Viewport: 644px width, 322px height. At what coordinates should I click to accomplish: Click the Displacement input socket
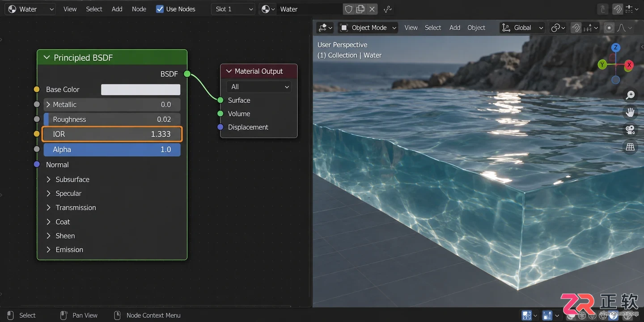(220, 127)
